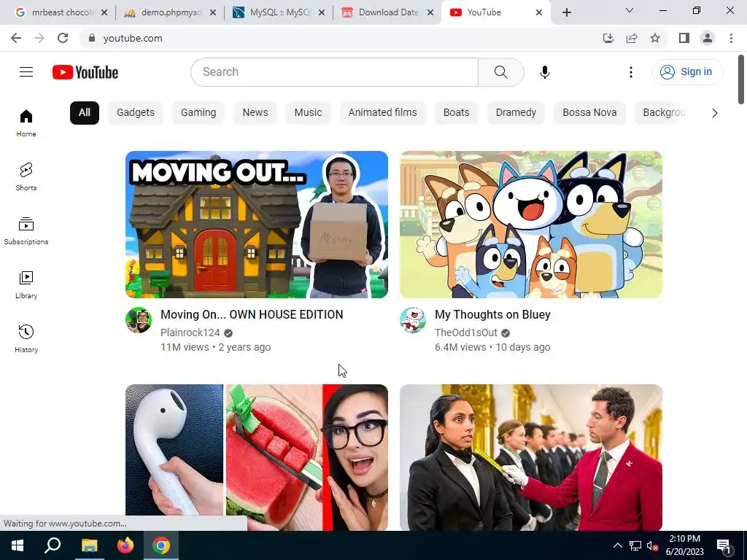747x560 pixels.
Task: Open notification center icon
Action: (724, 546)
